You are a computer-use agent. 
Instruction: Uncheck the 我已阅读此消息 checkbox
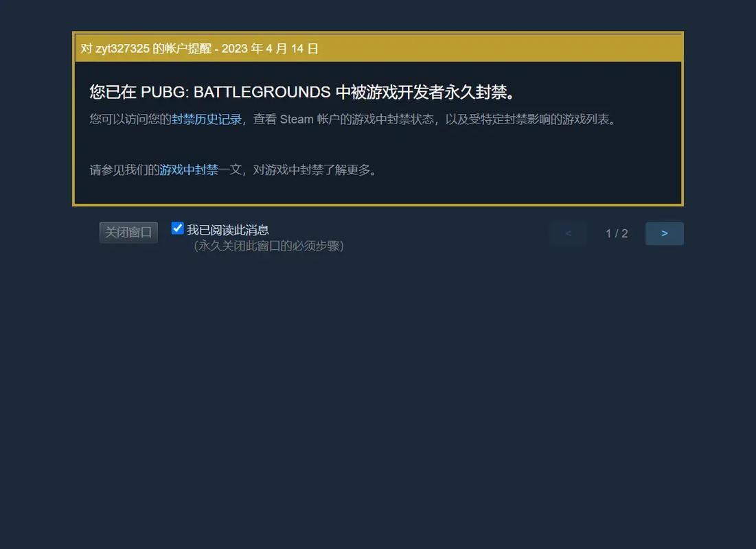tap(177, 228)
